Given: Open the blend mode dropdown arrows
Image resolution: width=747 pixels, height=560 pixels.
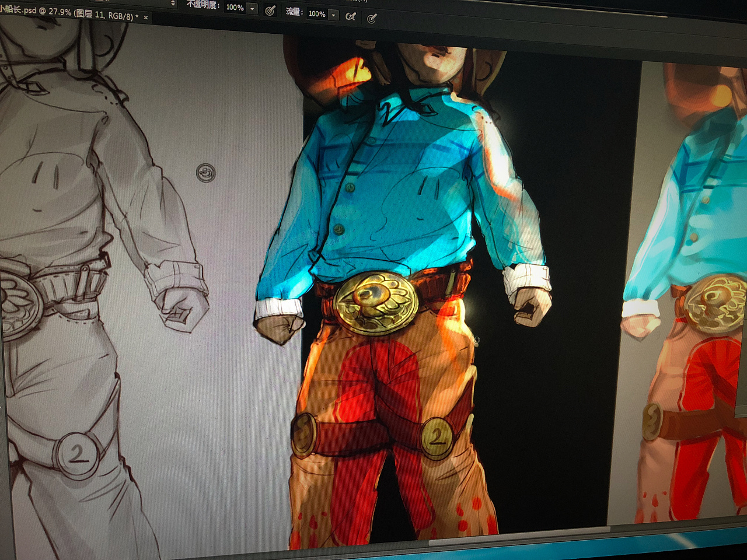Looking at the screenshot, I should (x=173, y=3).
